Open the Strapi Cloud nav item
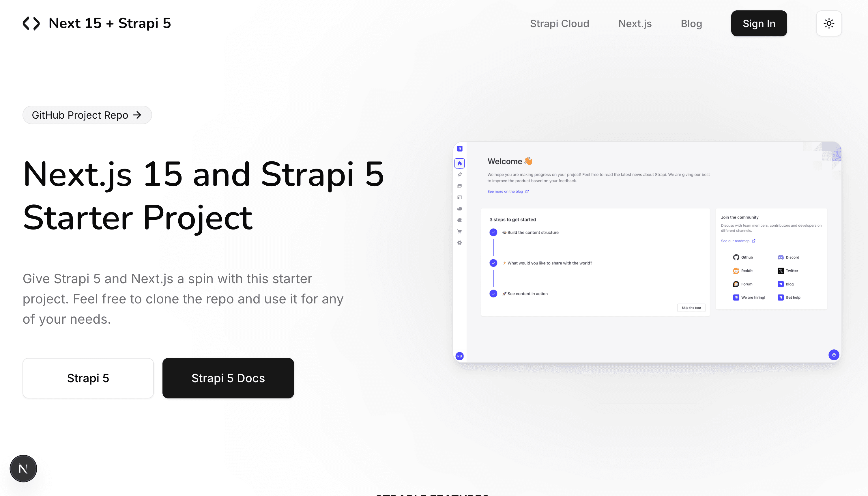The image size is (868, 496). click(559, 23)
